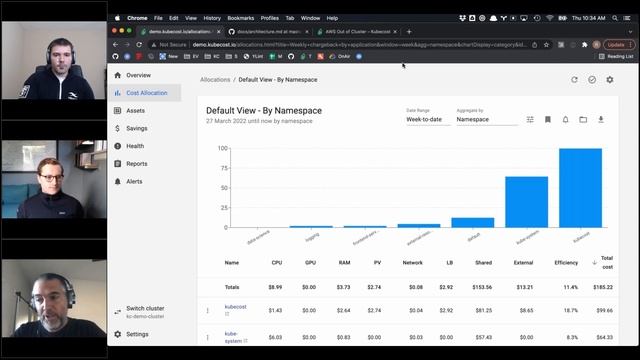Reload the current page

tap(139, 44)
